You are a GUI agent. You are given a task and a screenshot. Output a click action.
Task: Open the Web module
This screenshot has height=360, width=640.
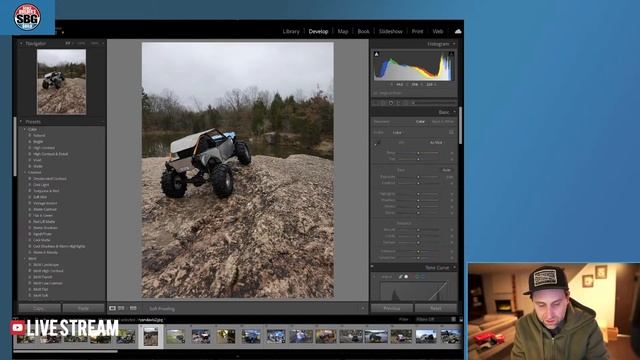(x=438, y=31)
